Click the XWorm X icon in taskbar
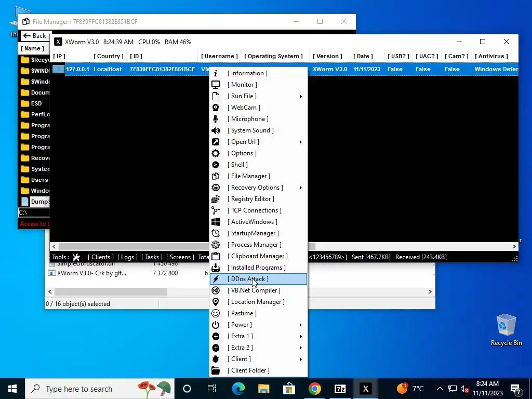Viewport: 532px width, 399px height. (365, 389)
